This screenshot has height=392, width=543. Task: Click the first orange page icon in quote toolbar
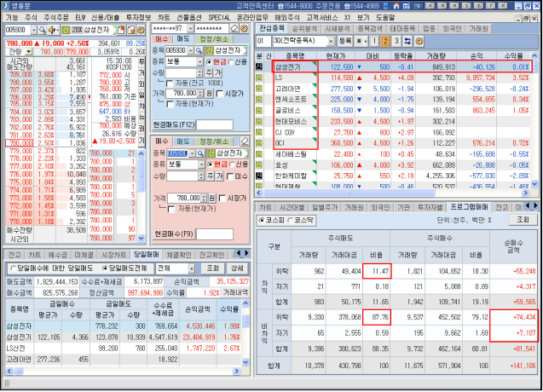121,30
